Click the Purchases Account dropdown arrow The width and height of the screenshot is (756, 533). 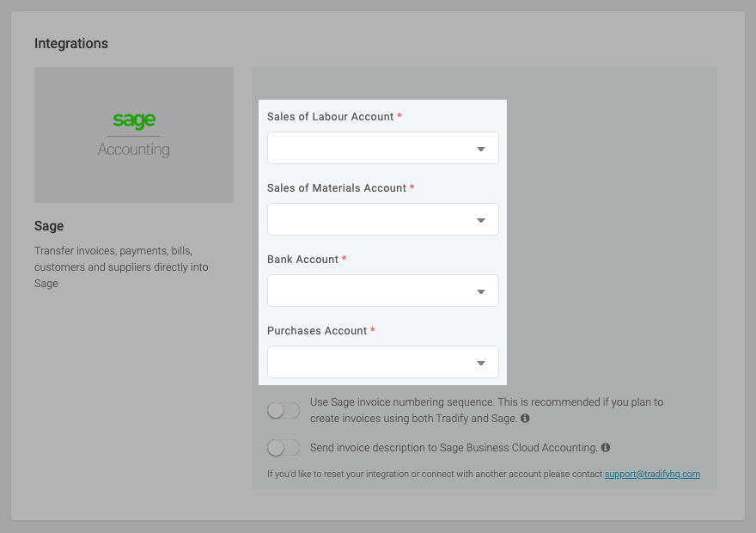click(x=482, y=362)
